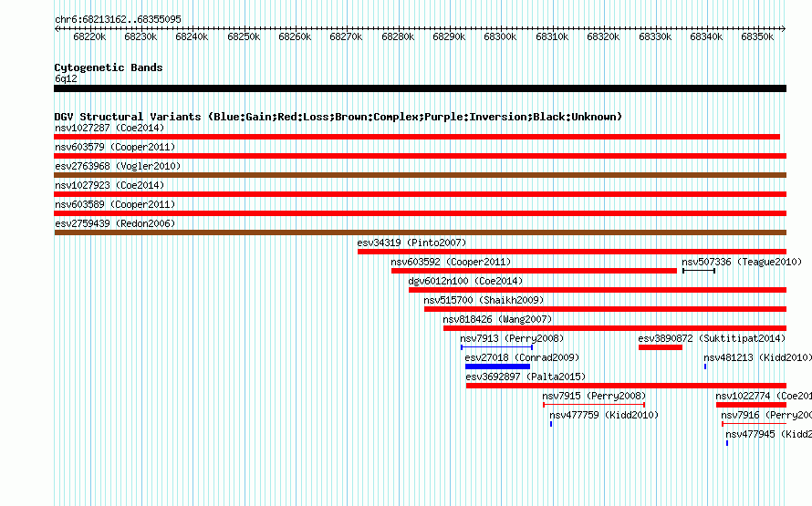The image size is (812, 506).
Task: Open the nsv477945 label text
Action: click(x=768, y=434)
